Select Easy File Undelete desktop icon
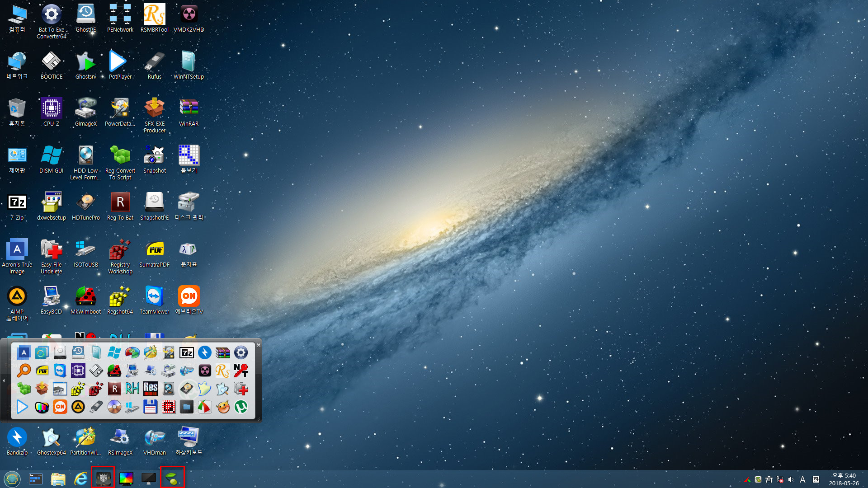868x488 pixels. coord(52,256)
